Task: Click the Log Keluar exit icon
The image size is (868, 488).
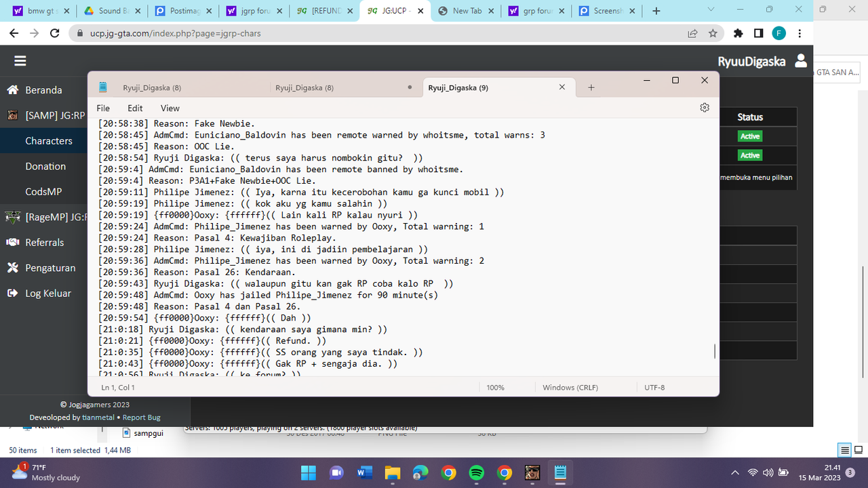Action: click(x=12, y=293)
